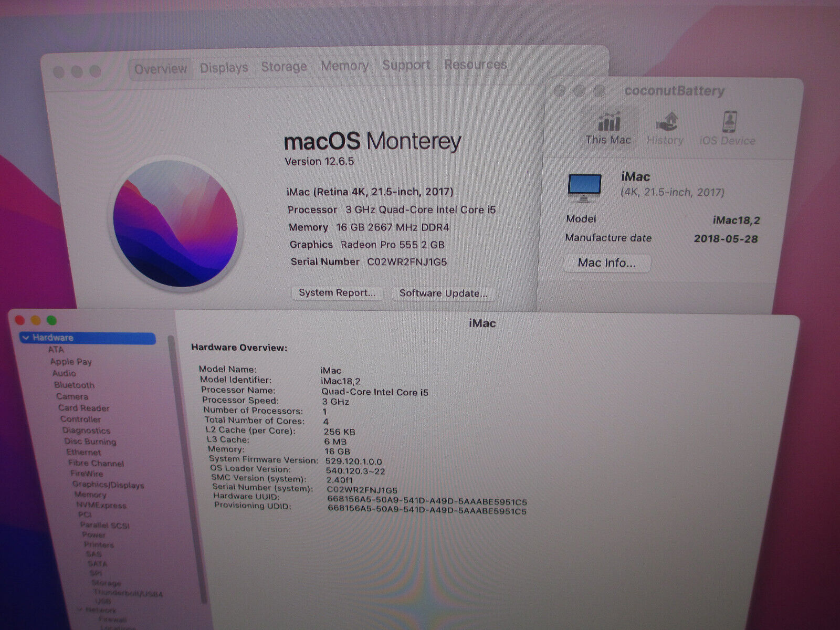Select FireWire in the sidebar

(87, 474)
